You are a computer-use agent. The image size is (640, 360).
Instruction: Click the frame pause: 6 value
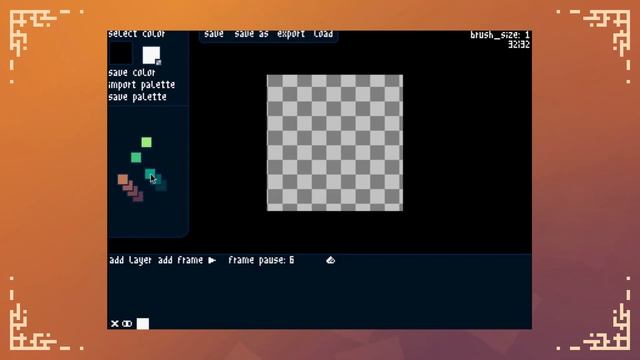pyautogui.click(x=261, y=260)
